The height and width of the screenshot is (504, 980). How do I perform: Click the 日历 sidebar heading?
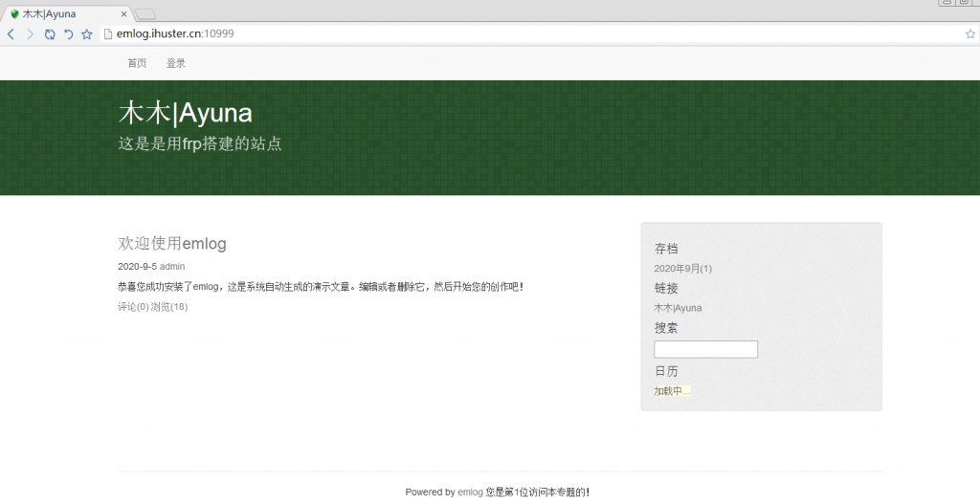coord(666,371)
